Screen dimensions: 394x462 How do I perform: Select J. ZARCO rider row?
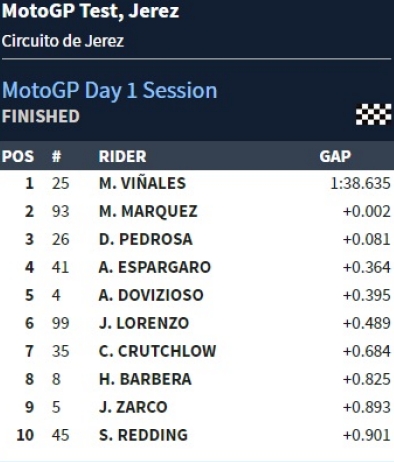pyautogui.click(x=197, y=407)
